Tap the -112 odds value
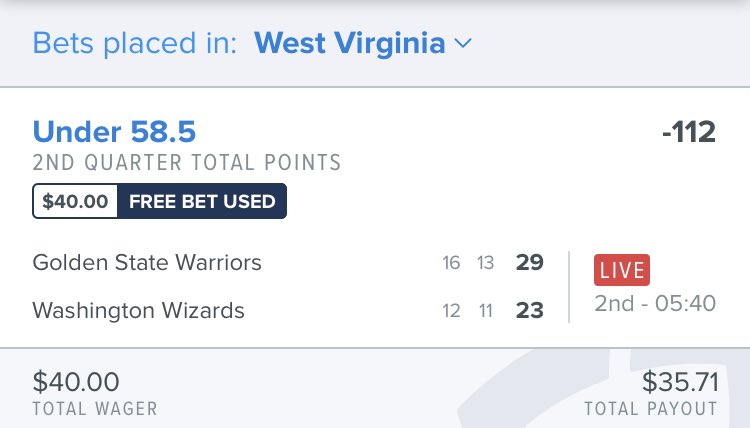Screen dimensions: 750x428 coord(689,132)
